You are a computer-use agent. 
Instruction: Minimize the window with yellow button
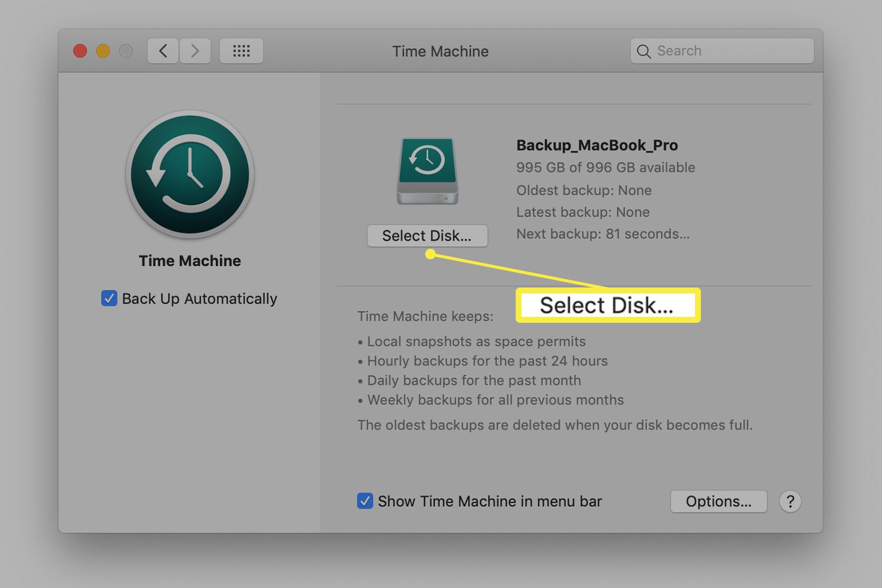103,51
